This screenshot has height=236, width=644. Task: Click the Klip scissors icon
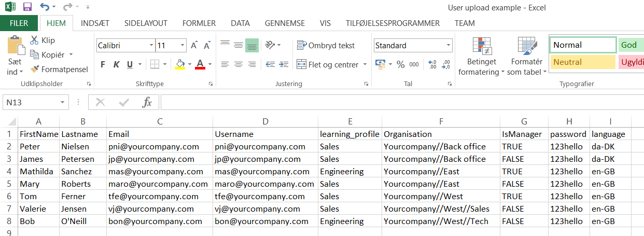35,40
